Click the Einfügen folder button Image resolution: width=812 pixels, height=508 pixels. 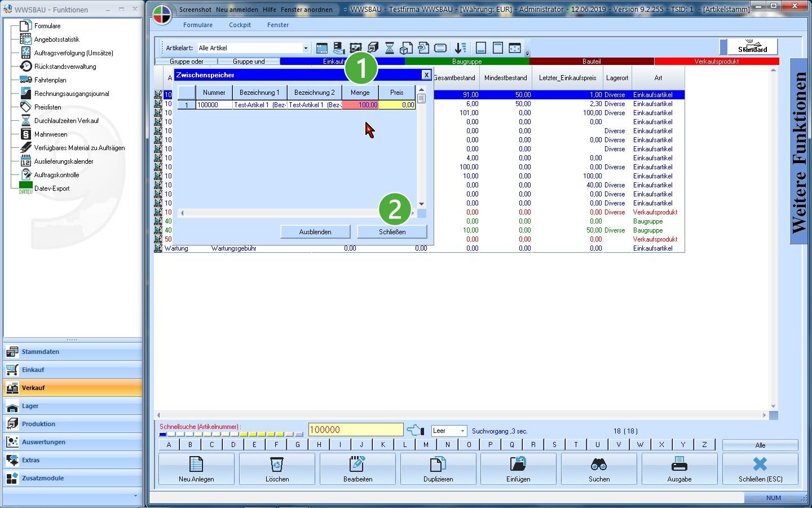(x=518, y=469)
